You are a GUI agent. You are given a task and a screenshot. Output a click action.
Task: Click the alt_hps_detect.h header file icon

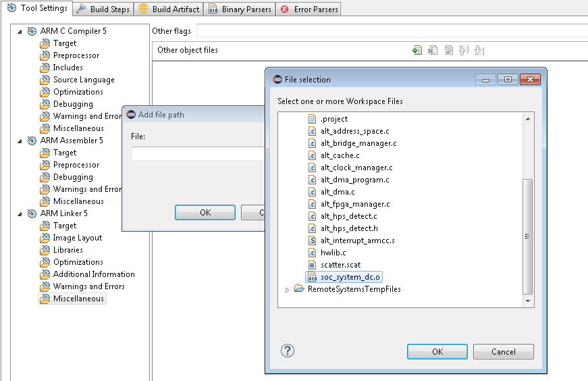pos(312,228)
